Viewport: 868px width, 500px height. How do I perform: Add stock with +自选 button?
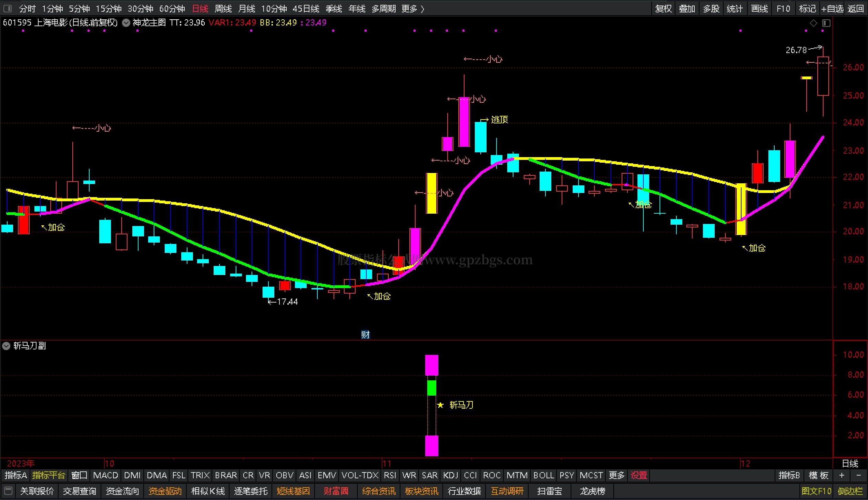coord(832,8)
